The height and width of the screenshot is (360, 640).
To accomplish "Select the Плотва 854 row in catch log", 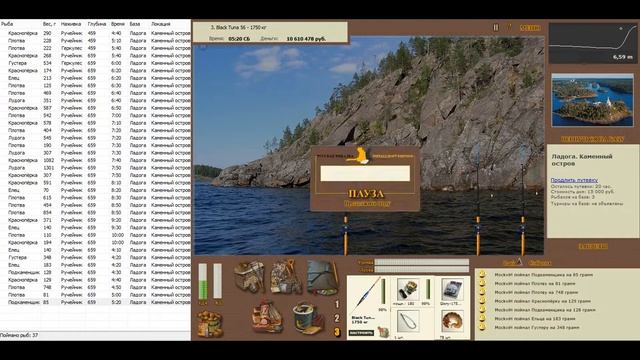I will click(x=96, y=213).
